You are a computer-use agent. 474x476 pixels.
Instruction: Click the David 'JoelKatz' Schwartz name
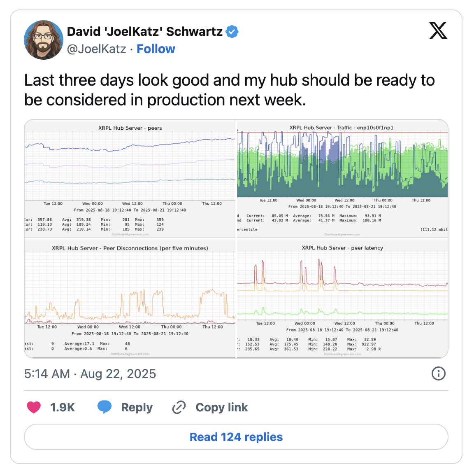pos(145,32)
